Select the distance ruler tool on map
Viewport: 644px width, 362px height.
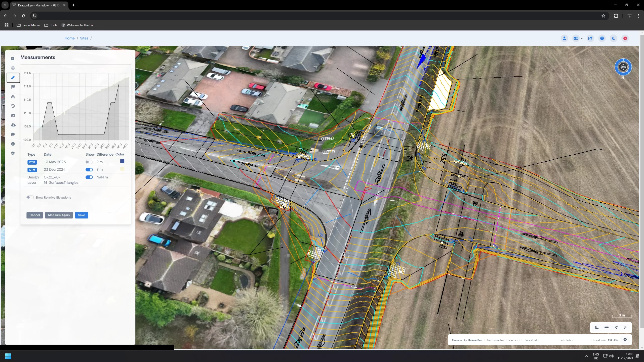coord(607,327)
